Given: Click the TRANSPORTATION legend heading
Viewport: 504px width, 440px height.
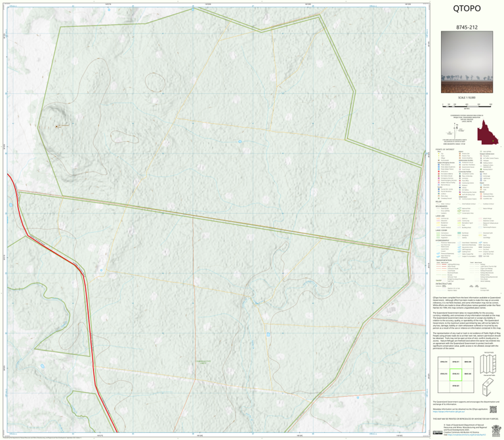Looking at the screenshot, I should pyautogui.click(x=445, y=260).
